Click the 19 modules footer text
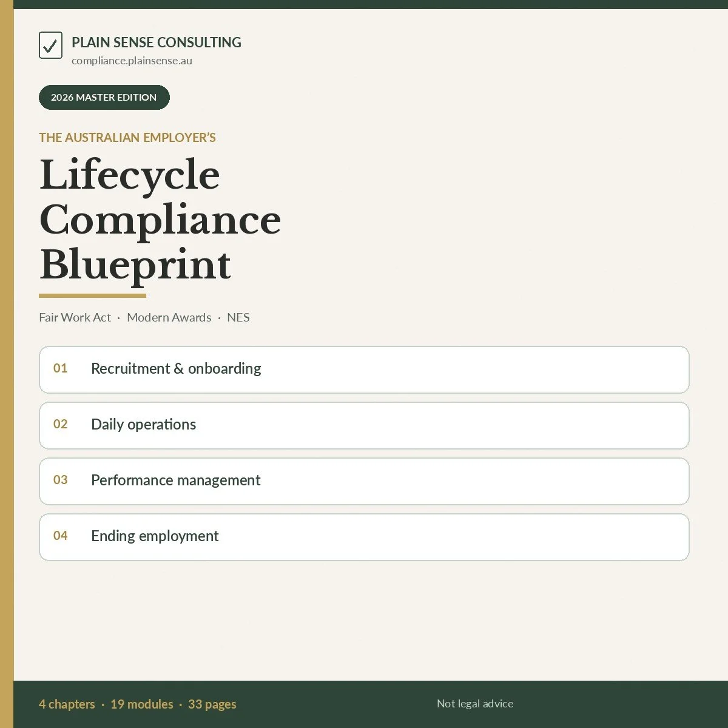The image size is (728, 728). [142, 704]
